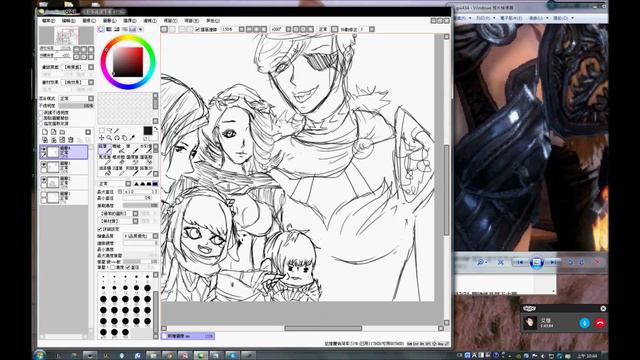Select the lasso tool
This screenshot has height=360, width=640.
pyautogui.click(x=109, y=131)
